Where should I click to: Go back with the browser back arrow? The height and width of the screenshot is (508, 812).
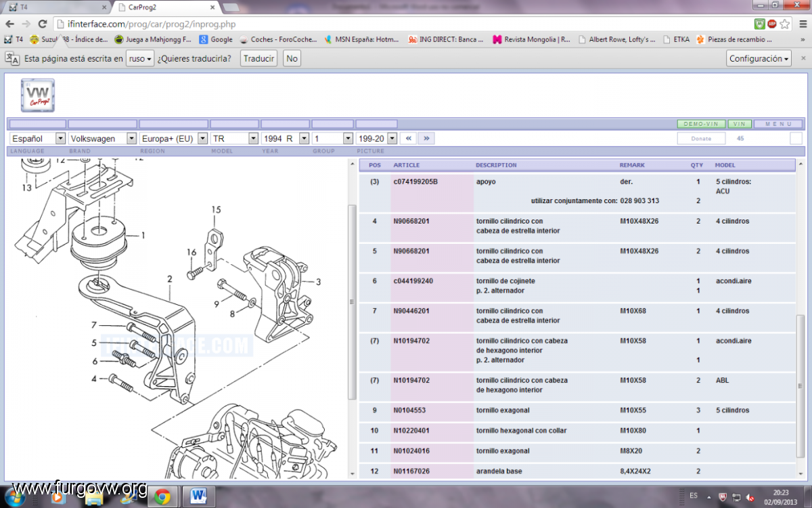10,24
